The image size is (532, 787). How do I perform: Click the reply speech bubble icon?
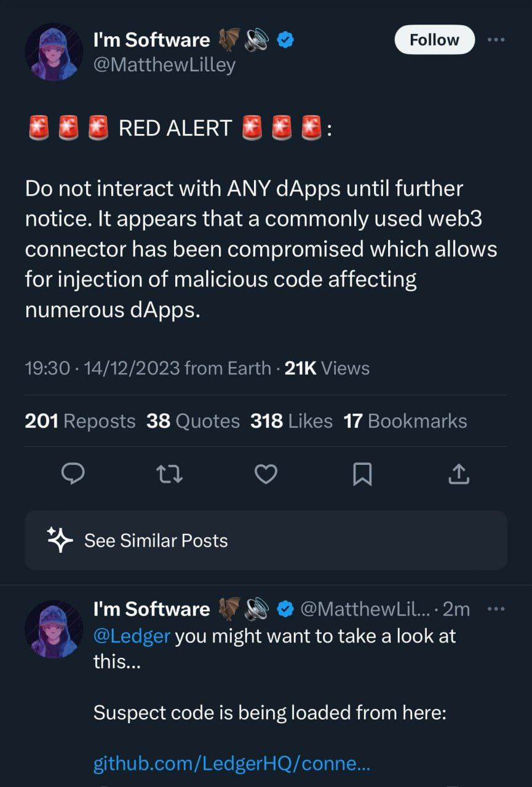[74, 473]
